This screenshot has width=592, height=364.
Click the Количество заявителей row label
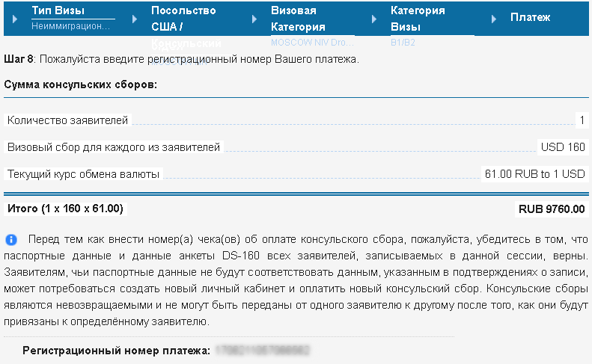pyautogui.click(x=67, y=120)
